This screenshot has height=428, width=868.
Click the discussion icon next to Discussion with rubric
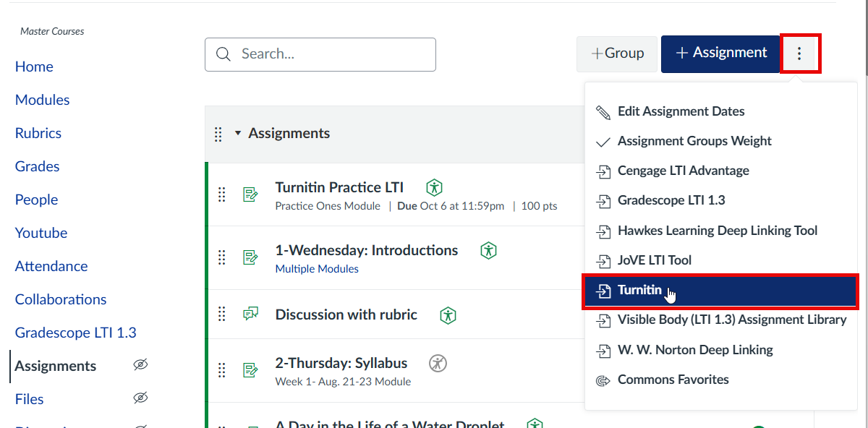[250, 313]
